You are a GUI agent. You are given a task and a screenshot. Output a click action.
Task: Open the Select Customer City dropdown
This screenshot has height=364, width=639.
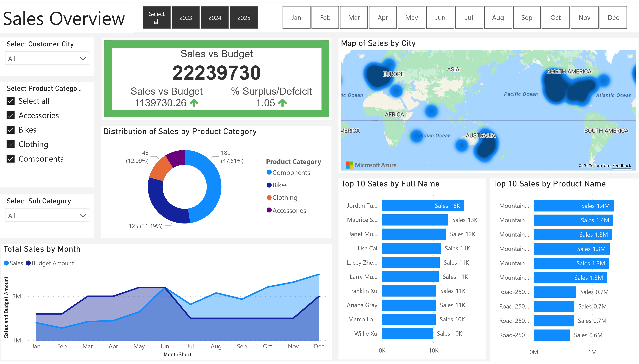pos(47,58)
